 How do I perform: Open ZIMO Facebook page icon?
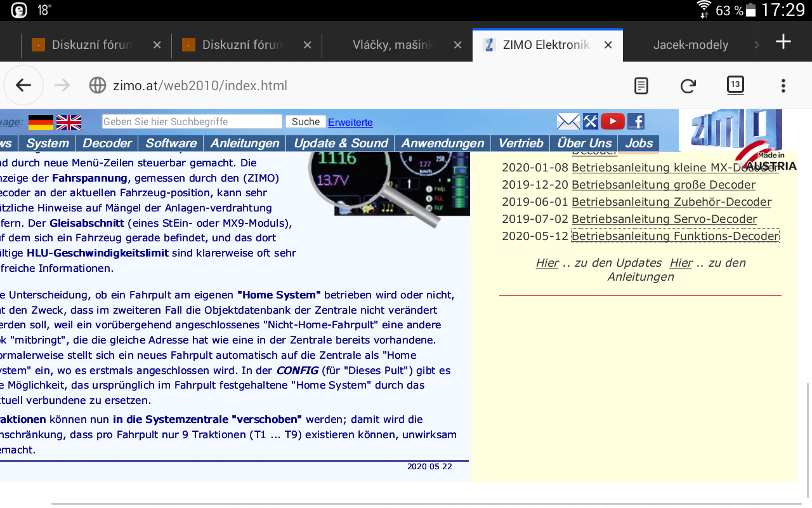(636, 121)
